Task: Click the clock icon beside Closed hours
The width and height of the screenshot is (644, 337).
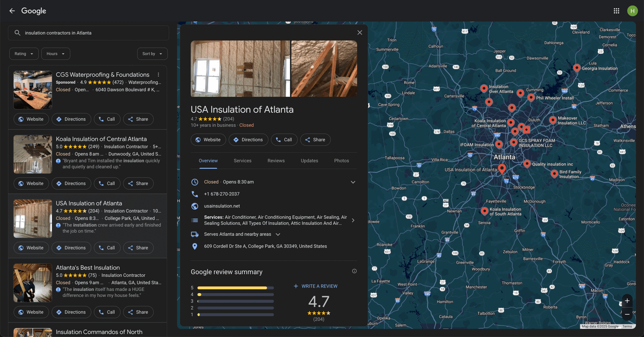Action: [x=195, y=182]
